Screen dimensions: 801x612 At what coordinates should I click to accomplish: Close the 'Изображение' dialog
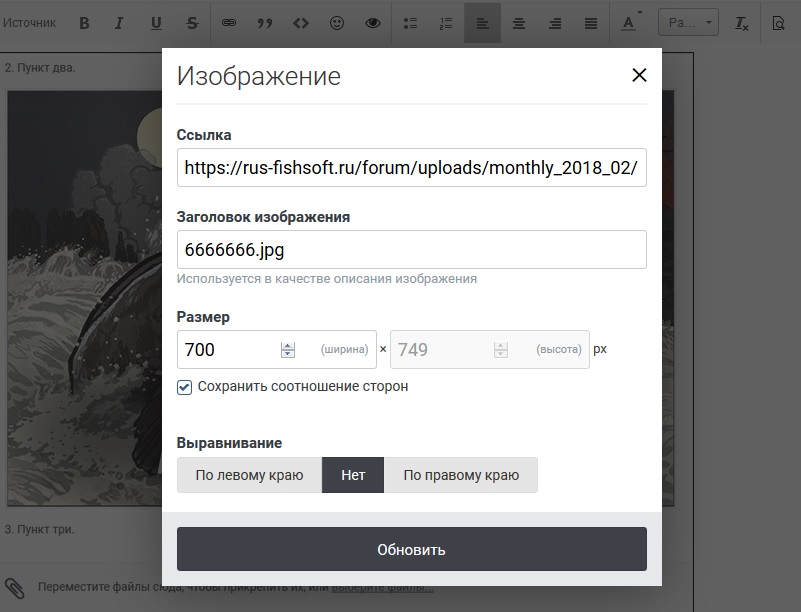[639, 75]
